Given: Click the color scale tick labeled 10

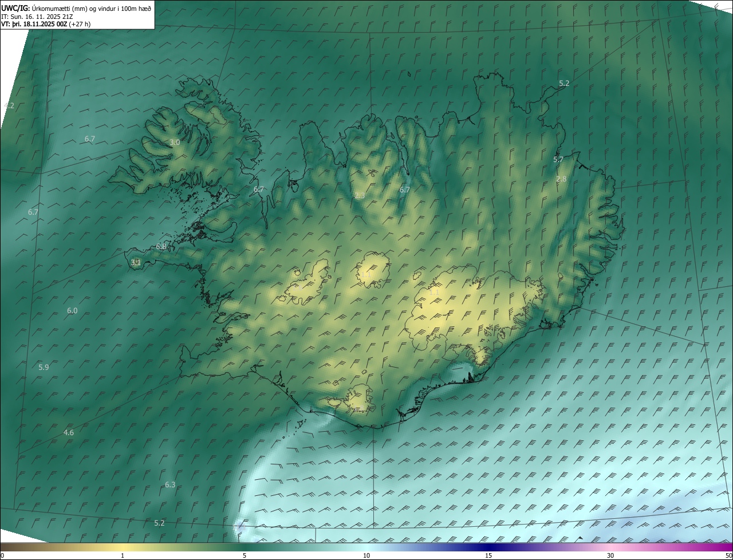Looking at the screenshot, I should [366, 555].
